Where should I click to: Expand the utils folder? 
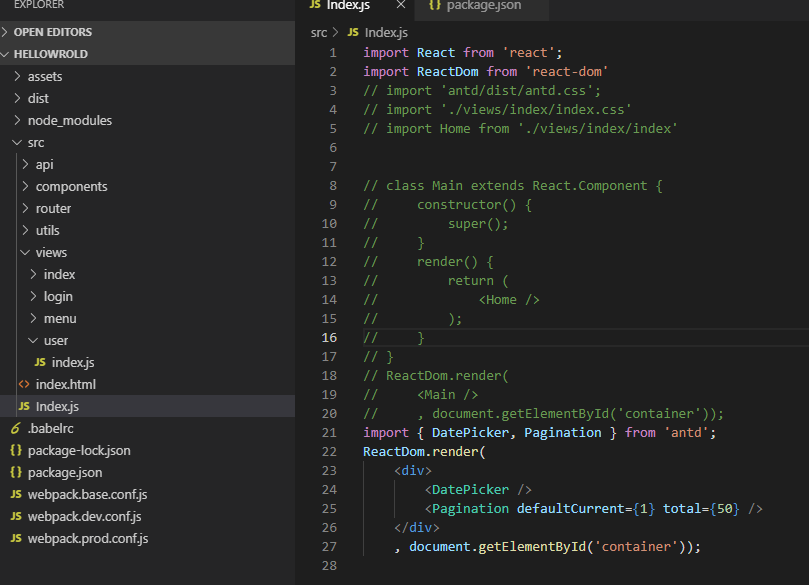point(25,230)
